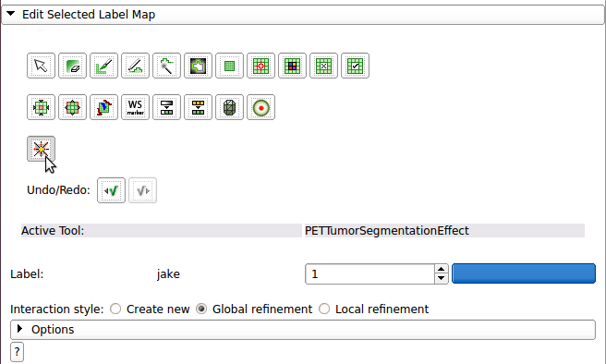Expand the Options section
606x364 pixels.
coord(303,330)
